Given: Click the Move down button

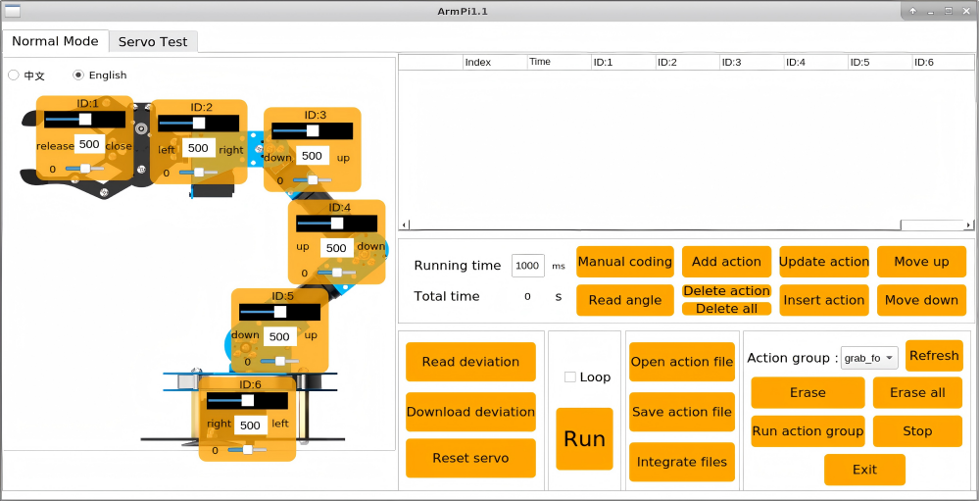Looking at the screenshot, I should click(921, 300).
